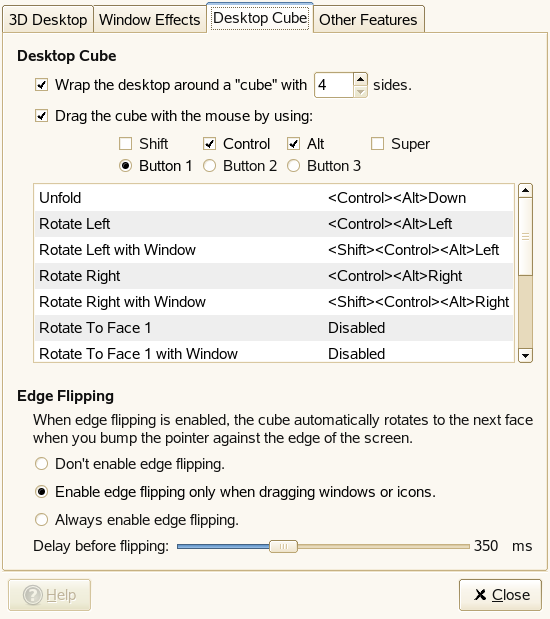Image resolution: width=550 pixels, height=619 pixels.
Task: Select the Rotate Left row
Action: (274, 224)
